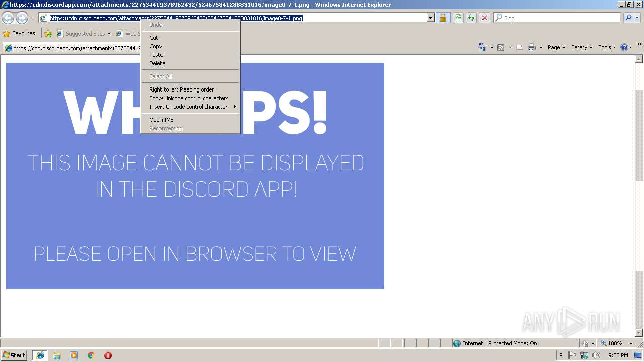Open the Favorites star button
Screen dimensions: 644x362
[19, 34]
